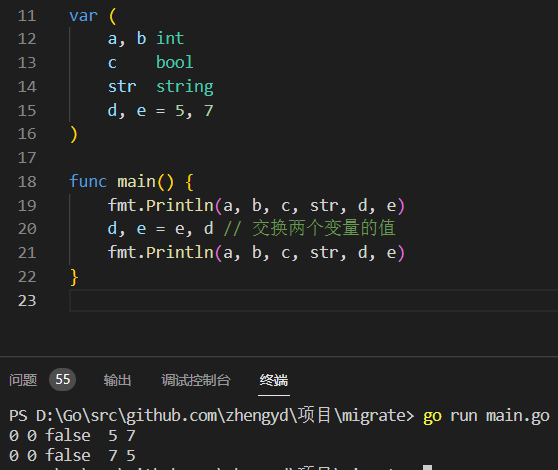Click fmt.Println call on line 19
Screen dimensions: 558x470
(256, 205)
